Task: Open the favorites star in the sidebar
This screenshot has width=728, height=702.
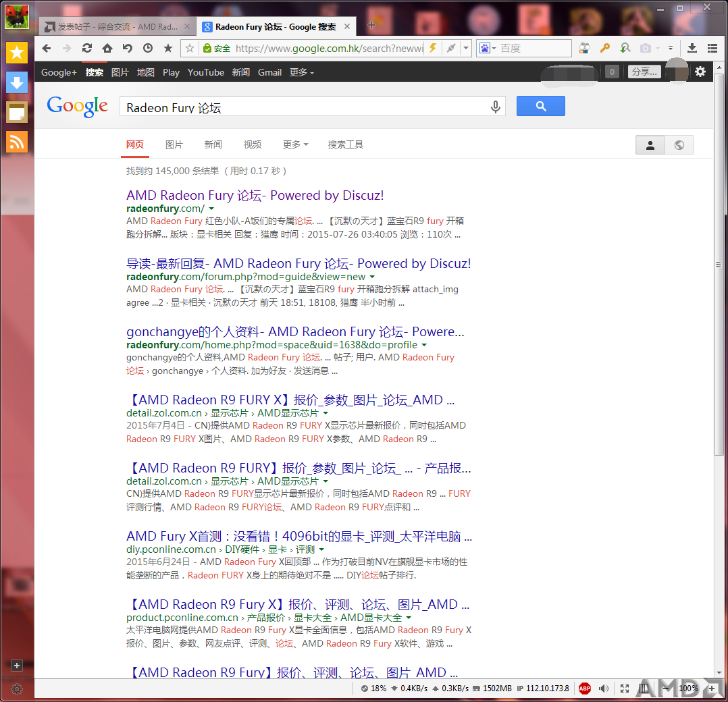Action: (x=17, y=53)
